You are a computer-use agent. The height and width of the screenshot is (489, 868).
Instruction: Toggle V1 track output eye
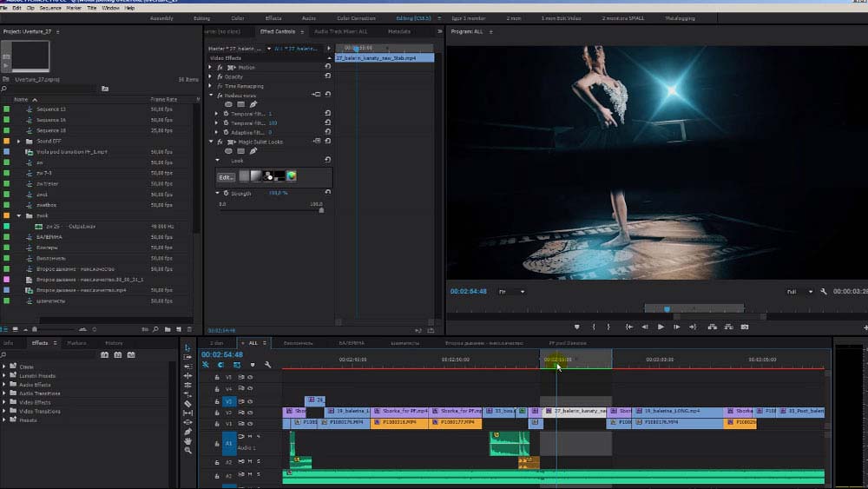[x=250, y=424]
